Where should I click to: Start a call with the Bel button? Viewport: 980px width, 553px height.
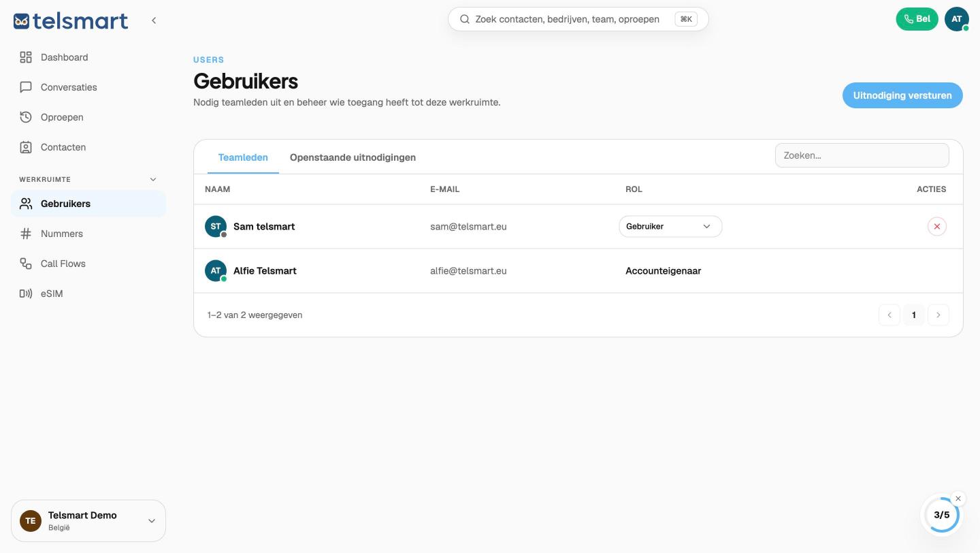[917, 19]
